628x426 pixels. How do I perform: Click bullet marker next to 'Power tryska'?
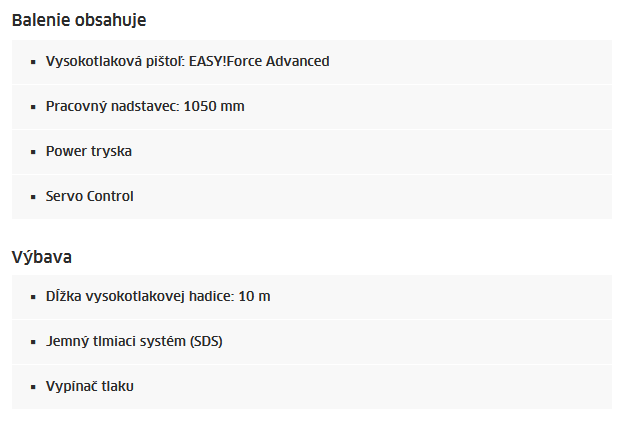point(33,152)
